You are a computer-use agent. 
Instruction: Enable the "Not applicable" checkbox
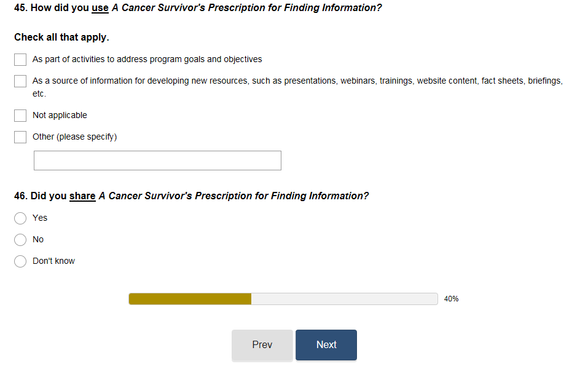point(20,116)
